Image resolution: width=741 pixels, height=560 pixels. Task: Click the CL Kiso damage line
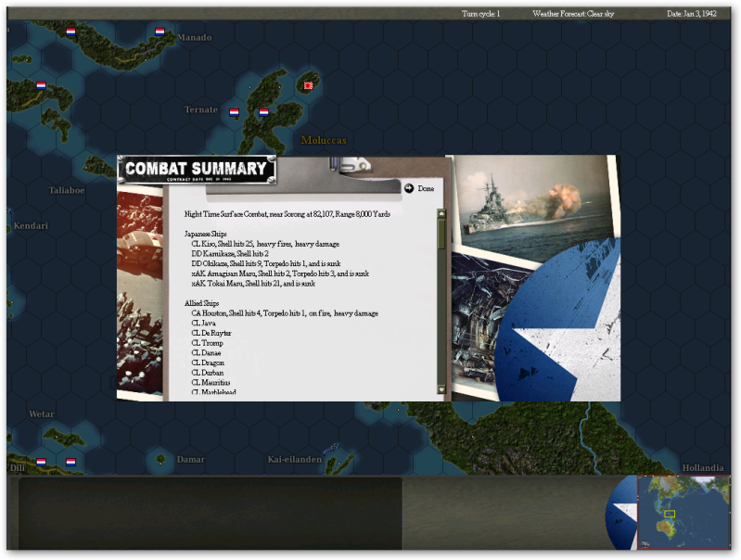click(x=265, y=244)
